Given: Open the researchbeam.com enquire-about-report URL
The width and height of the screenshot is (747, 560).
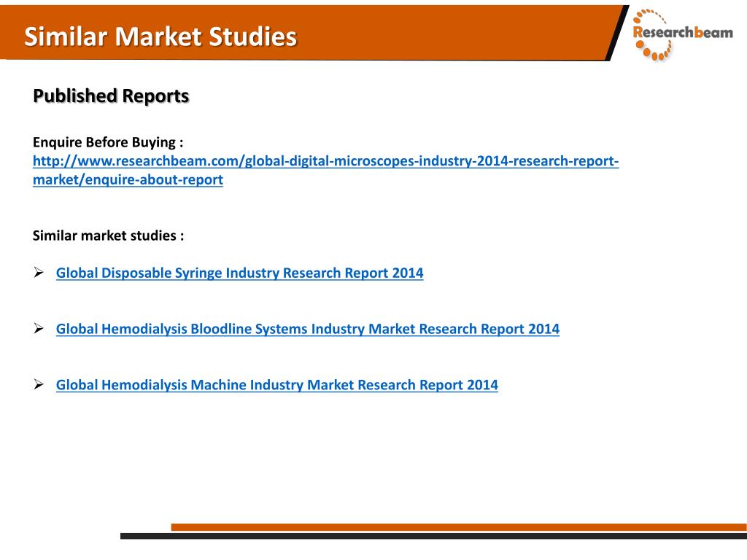Looking at the screenshot, I should tap(325, 170).
